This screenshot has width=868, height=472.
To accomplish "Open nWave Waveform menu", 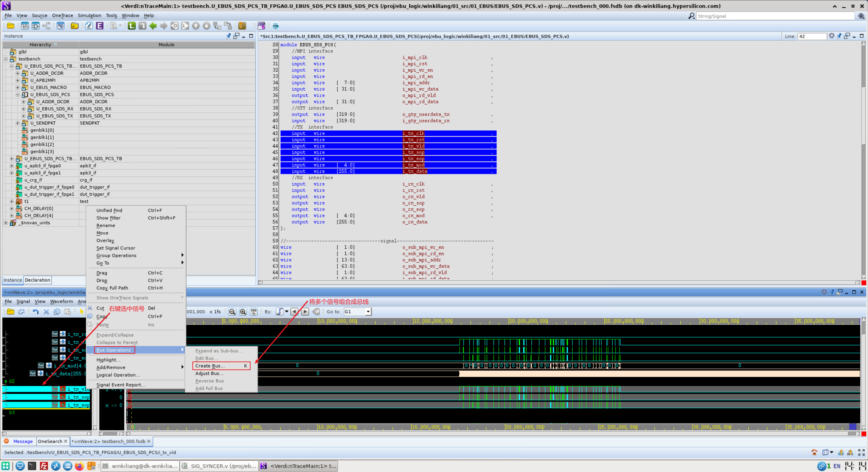I will pos(61,302).
